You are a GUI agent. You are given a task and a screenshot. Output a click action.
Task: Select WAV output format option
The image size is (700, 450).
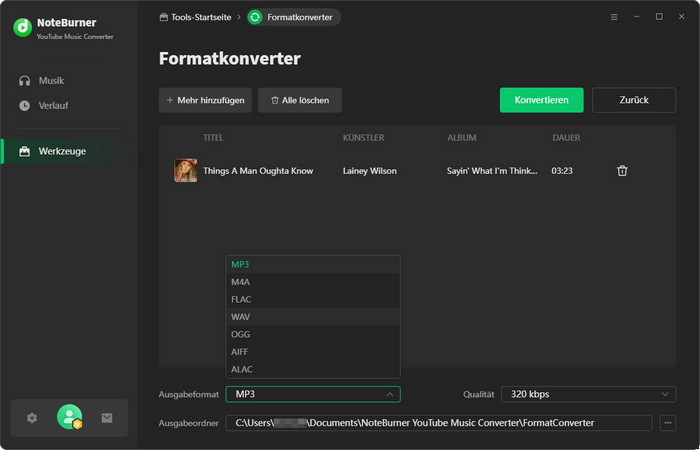241,317
